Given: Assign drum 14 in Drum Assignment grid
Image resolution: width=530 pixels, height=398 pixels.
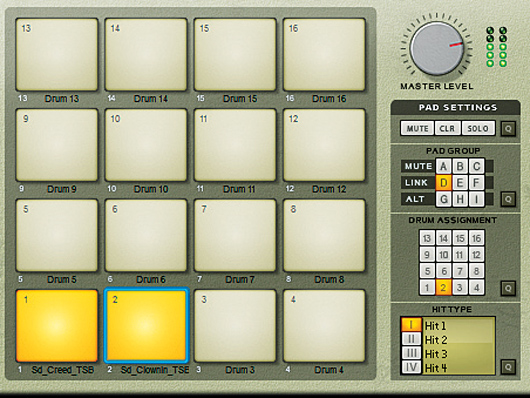Looking at the screenshot, I should tap(443, 238).
